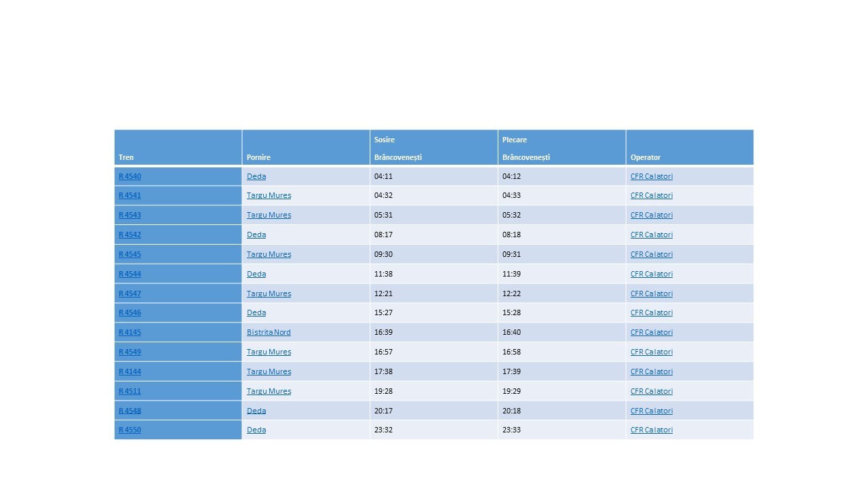Follow the R 4549 train link
This screenshot has height=488, width=868.
pos(130,352)
